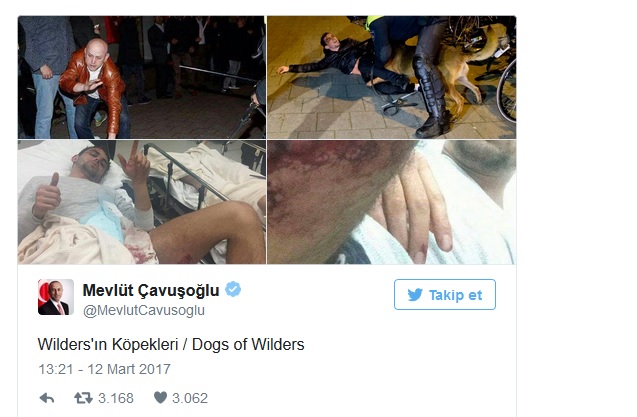Open the @MevlutCavusoglu handle link
637x417 pixels.
pyautogui.click(x=144, y=311)
